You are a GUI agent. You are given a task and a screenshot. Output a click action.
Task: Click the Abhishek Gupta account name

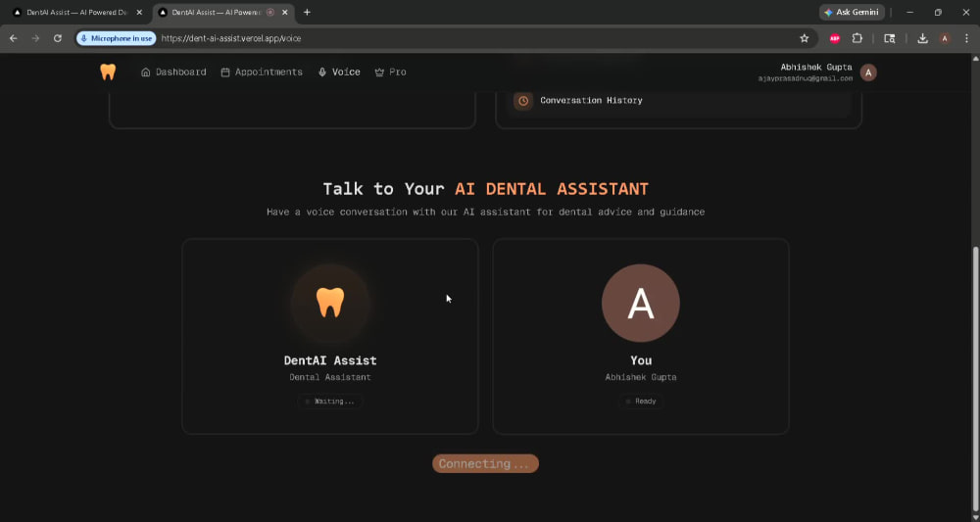(816, 67)
